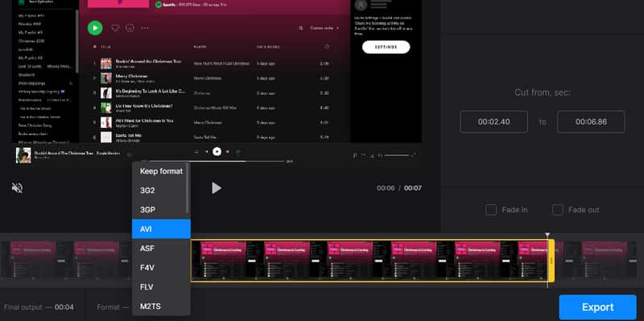Viewport: 644px width, 321px height.
Task: Set the cut end time field 00:06.86
Action: [x=591, y=121]
